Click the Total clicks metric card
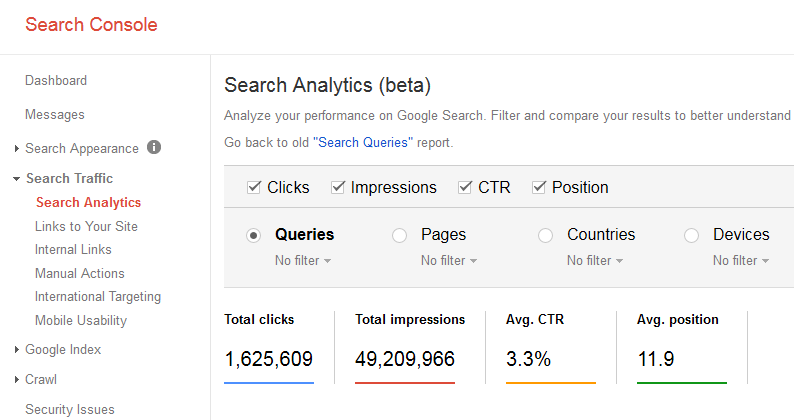This screenshot has width=794, height=420. [269, 348]
